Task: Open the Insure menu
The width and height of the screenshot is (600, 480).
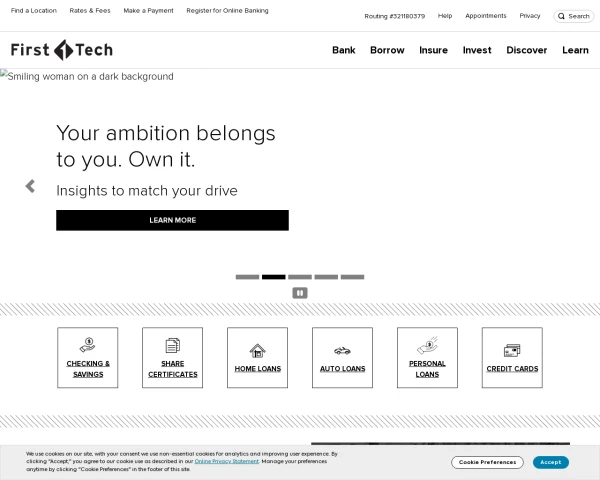Action: click(x=434, y=50)
